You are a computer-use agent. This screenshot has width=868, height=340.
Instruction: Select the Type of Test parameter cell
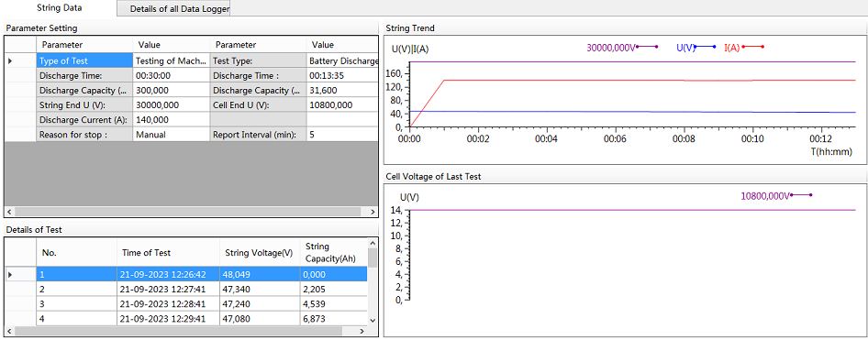pos(84,60)
